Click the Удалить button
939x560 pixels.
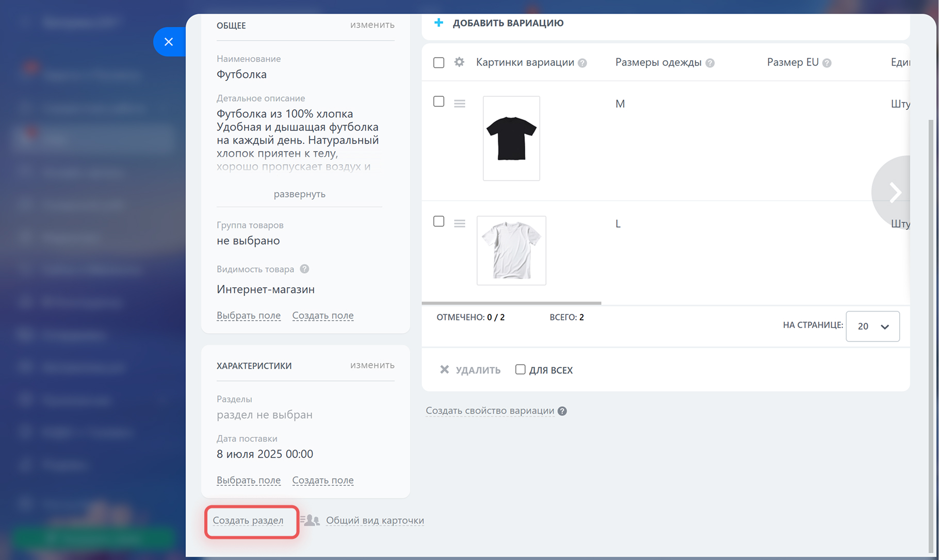click(478, 370)
